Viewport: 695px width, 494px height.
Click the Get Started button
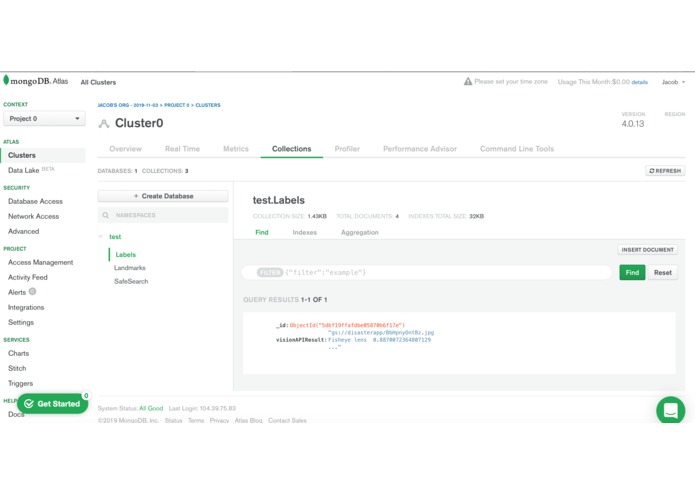tap(53, 404)
